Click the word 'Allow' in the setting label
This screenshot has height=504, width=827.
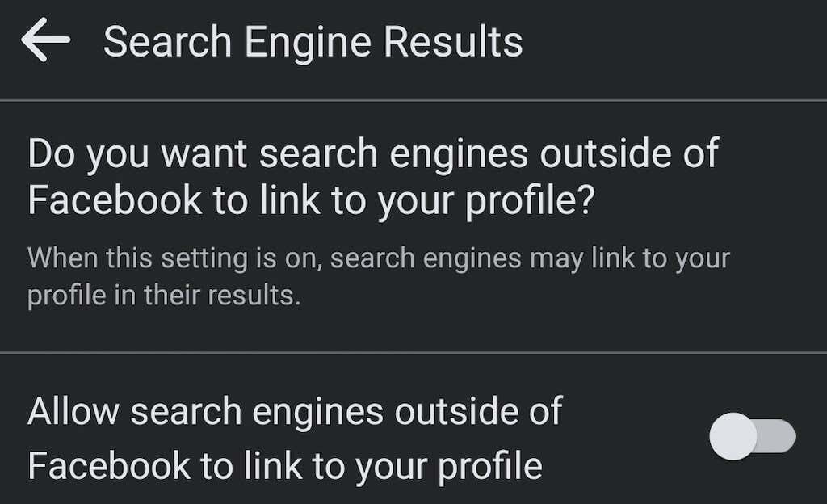(73, 411)
